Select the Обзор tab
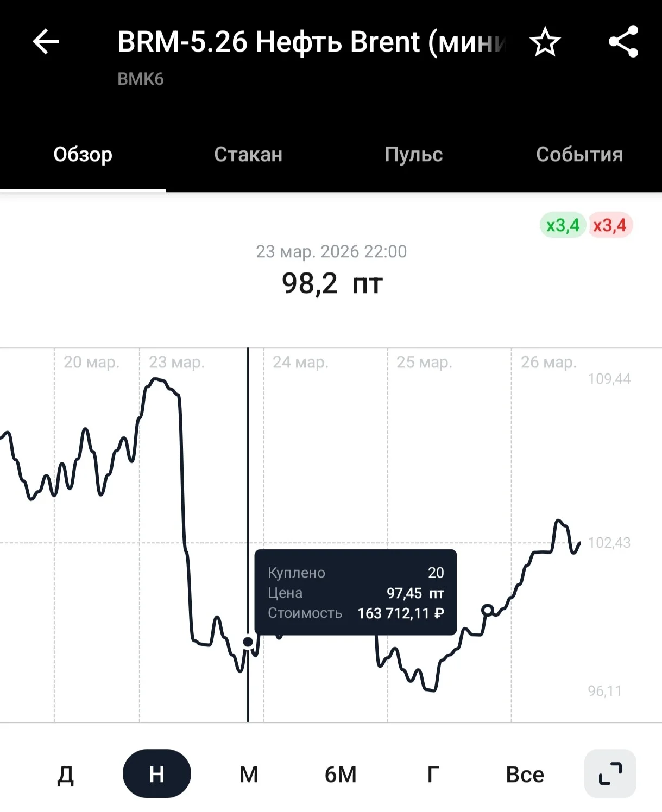The width and height of the screenshot is (662, 812). coord(83,155)
